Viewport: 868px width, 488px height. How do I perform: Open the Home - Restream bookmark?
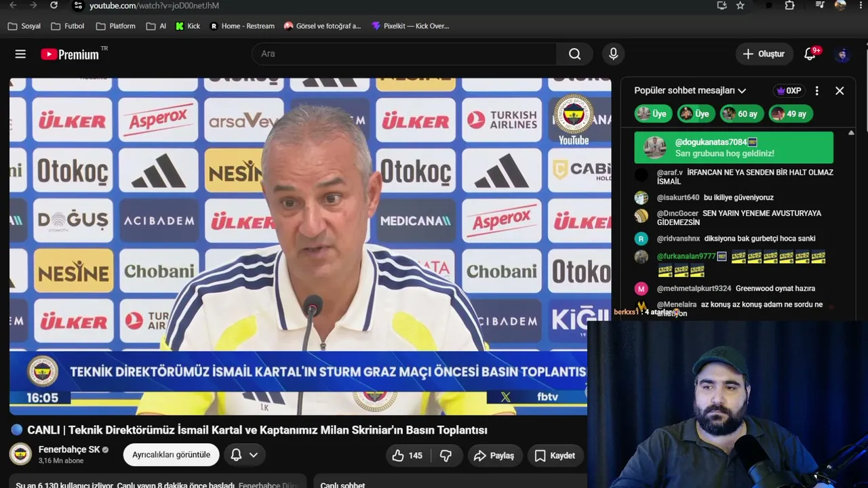pyautogui.click(x=242, y=26)
